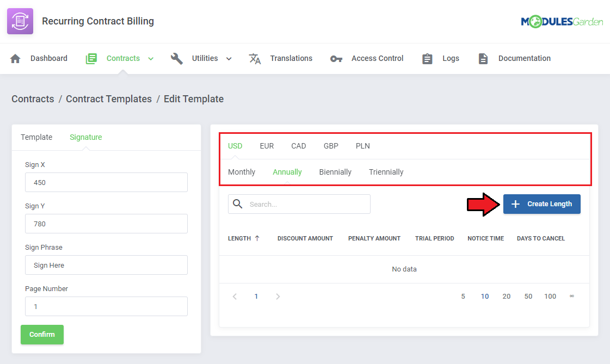Select the USD currency tab
610x364 pixels.
tap(235, 146)
